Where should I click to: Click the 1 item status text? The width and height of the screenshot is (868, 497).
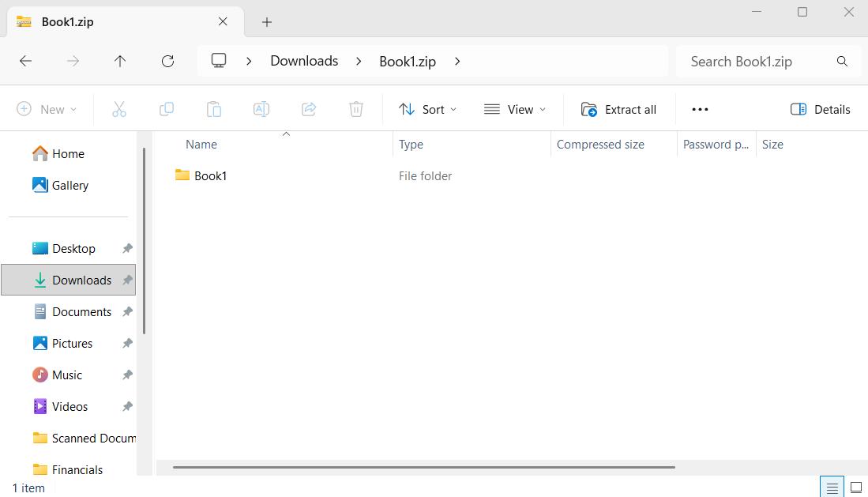click(28, 488)
